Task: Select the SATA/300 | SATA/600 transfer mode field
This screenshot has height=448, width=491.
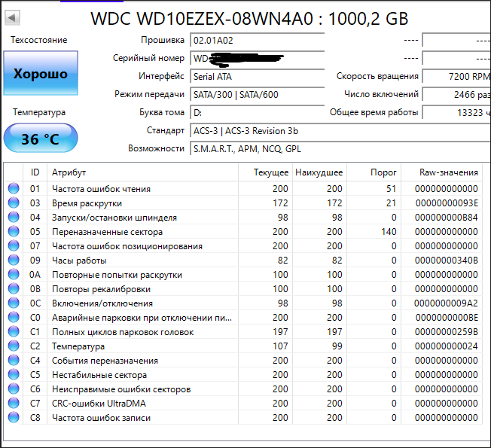Action: (257, 95)
